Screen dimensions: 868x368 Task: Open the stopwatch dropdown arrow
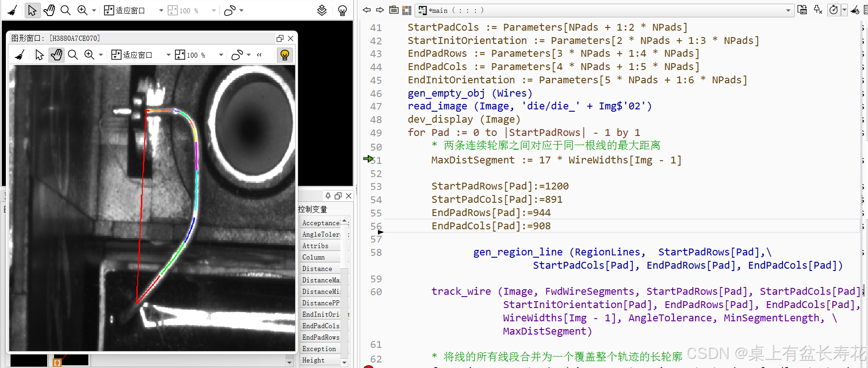pos(844,10)
